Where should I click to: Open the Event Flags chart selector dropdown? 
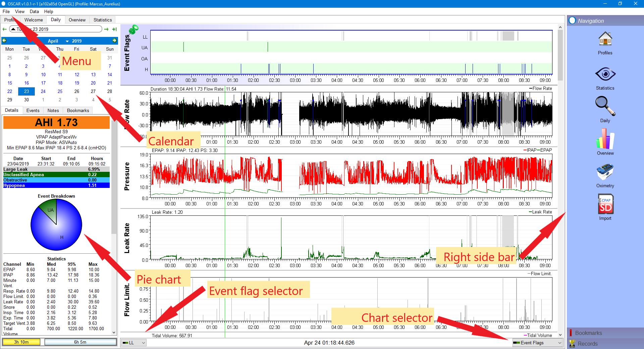click(537, 343)
